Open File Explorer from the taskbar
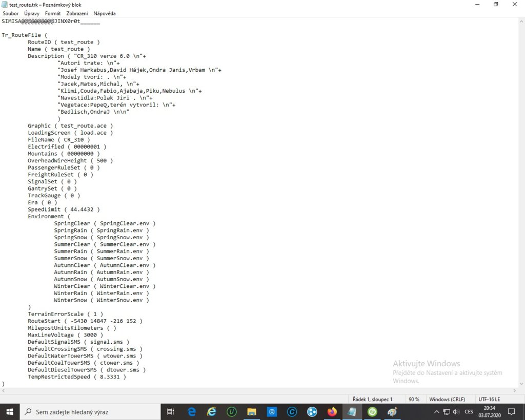Image resolution: width=525 pixels, height=420 pixels. tap(251, 412)
